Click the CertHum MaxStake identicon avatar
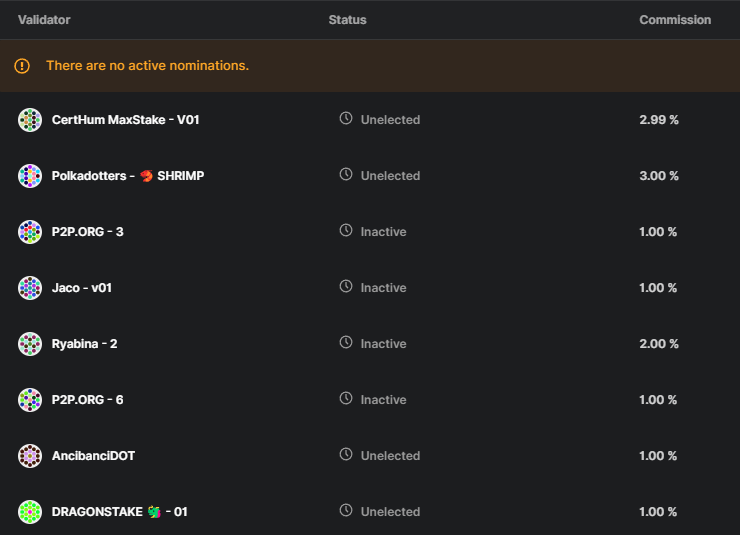This screenshot has width=740, height=535. [30, 120]
